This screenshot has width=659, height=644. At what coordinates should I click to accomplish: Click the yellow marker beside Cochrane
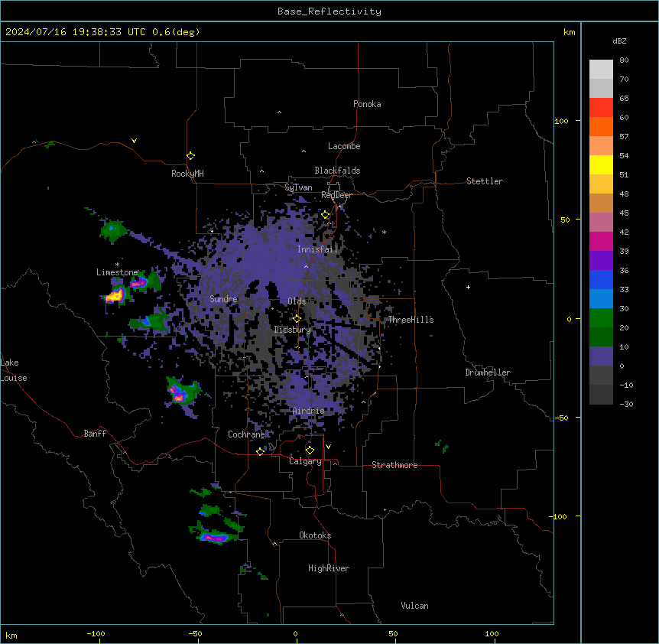coord(260,451)
